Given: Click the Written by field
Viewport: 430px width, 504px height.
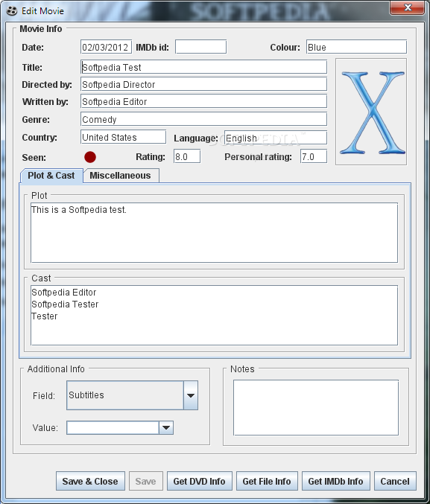Looking at the screenshot, I should point(203,101).
